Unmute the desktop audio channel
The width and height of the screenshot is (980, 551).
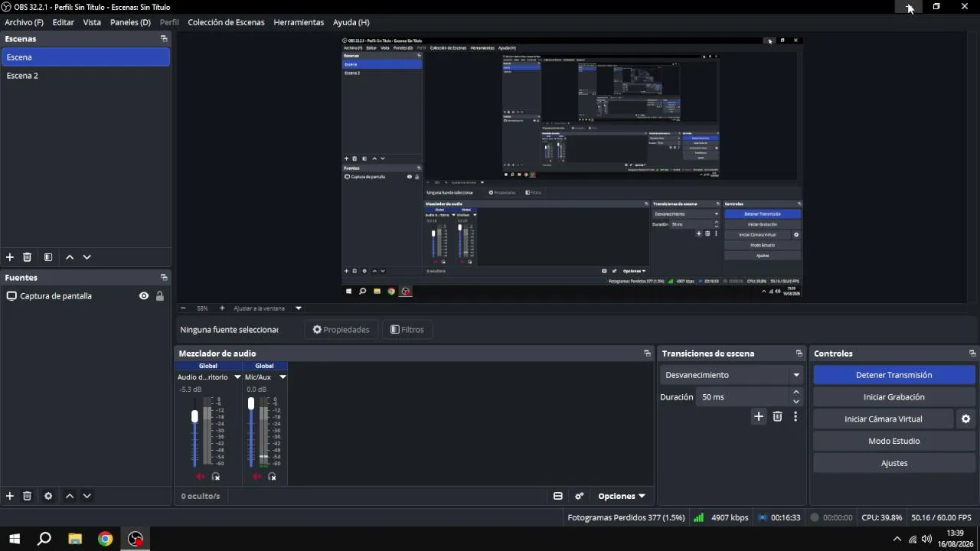tap(201, 477)
